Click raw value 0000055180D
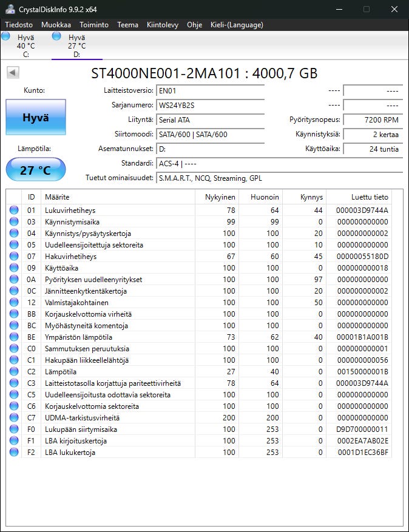 362,257
